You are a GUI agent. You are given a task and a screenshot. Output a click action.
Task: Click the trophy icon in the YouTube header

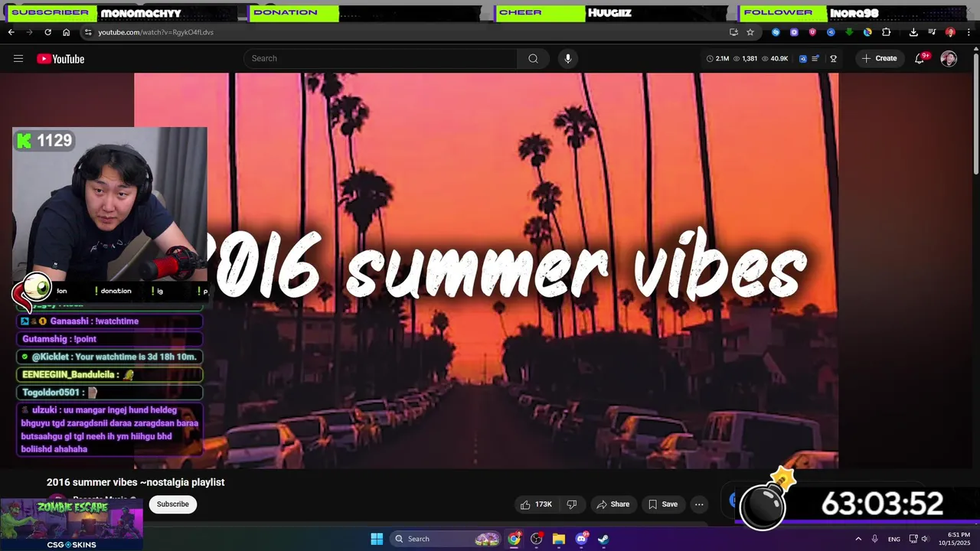point(833,59)
